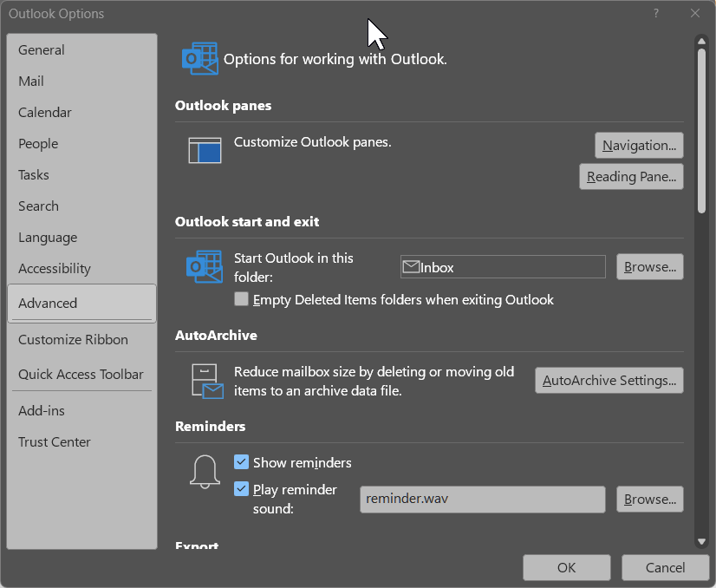This screenshot has height=588, width=716.
Task: Switch to the Accessibility category
Action: coord(82,269)
